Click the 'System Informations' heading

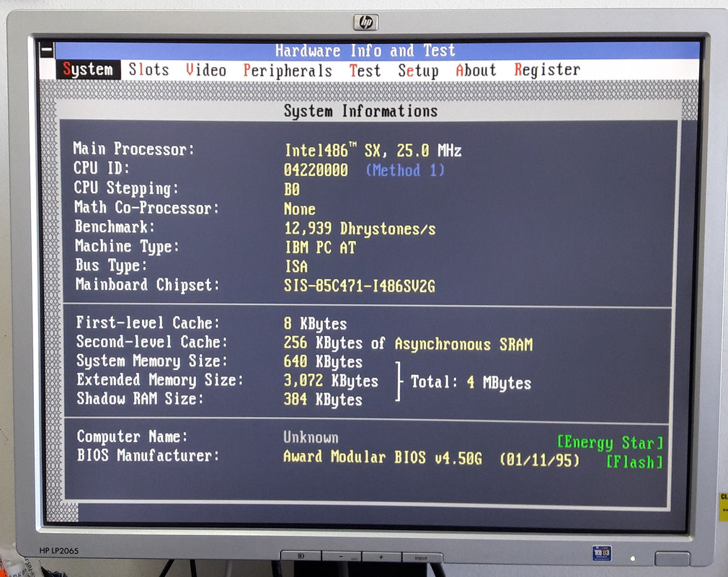[x=360, y=111]
